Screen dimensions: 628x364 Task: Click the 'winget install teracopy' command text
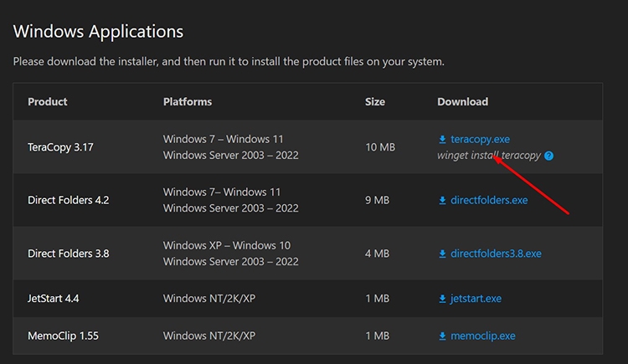489,156
